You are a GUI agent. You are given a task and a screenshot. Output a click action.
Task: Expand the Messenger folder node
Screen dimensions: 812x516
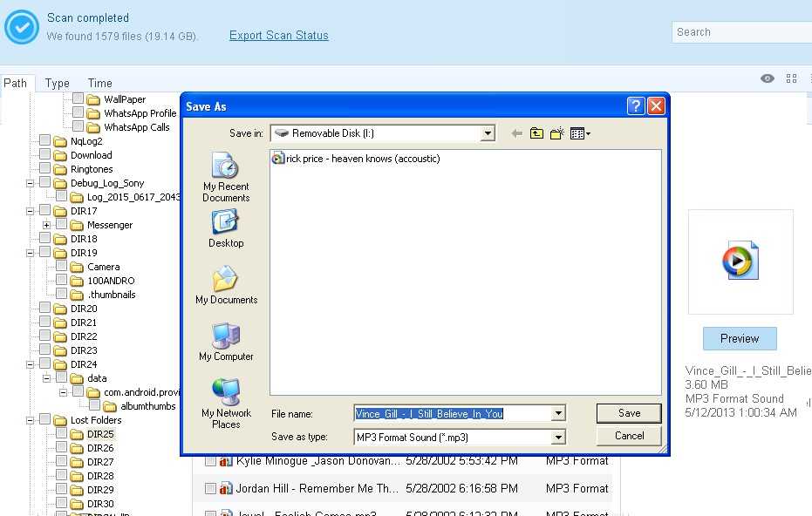click(x=46, y=225)
